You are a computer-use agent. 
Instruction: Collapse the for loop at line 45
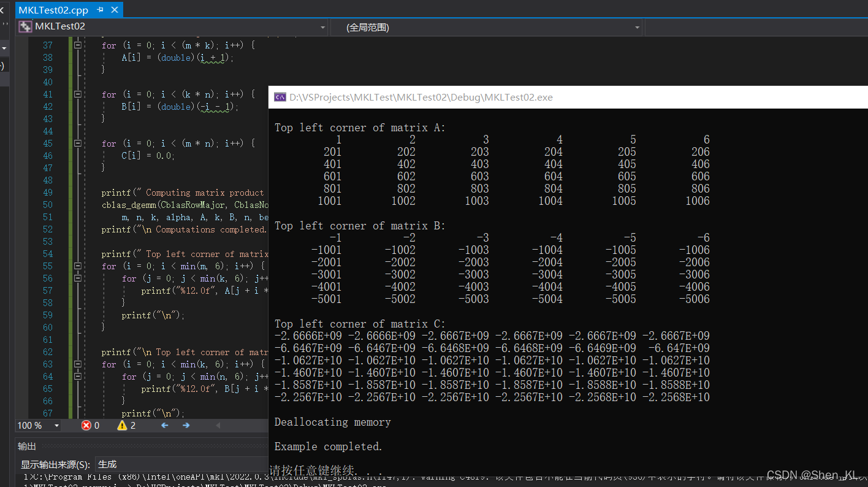(78, 144)
